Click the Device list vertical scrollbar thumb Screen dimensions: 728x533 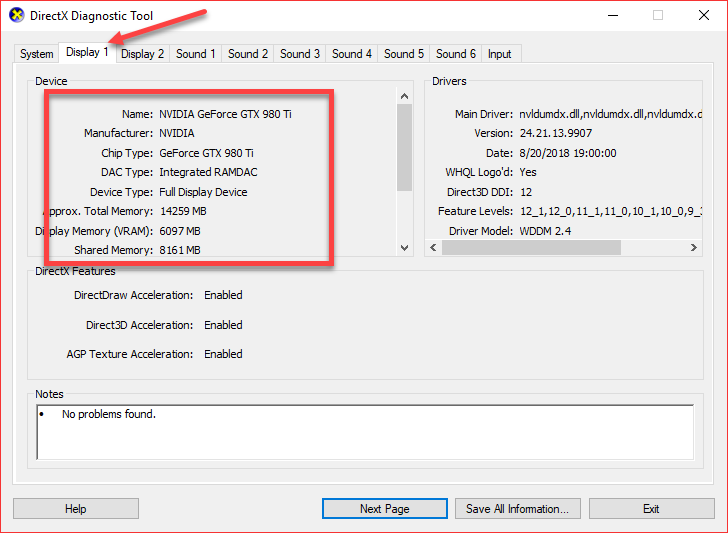(x=404, y=148)
